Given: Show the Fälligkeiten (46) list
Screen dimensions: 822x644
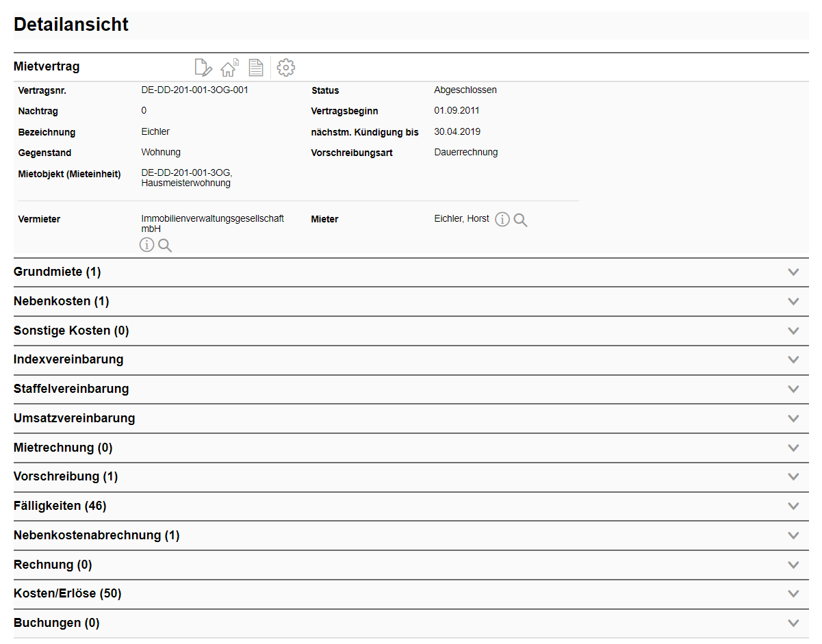Looking at the screenshot, I should point(793,506).
